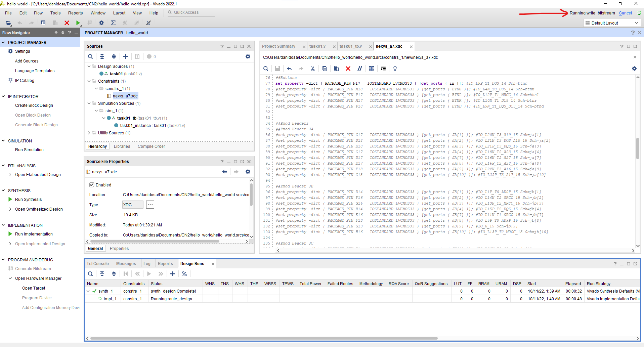Click ellipsis button next to XDC type
This screenshot has width=644, height=347.
(x=150, y=205)
